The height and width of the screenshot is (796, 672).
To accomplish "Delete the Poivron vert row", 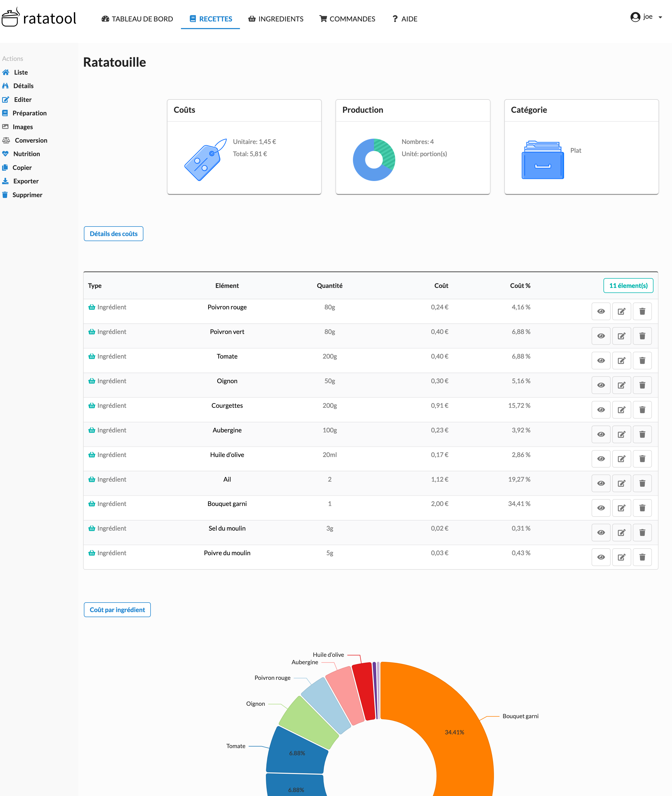I will 642,336.
